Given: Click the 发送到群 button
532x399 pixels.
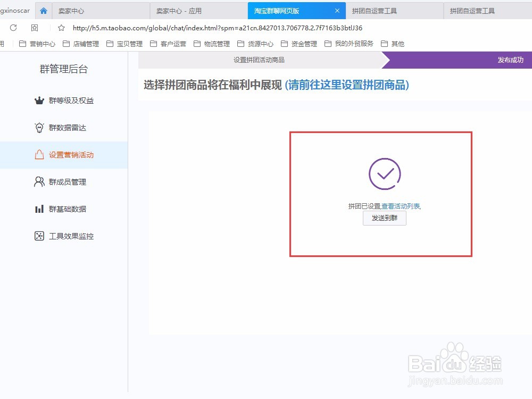Looking at the screenshot, I should (x=384, y=218).
